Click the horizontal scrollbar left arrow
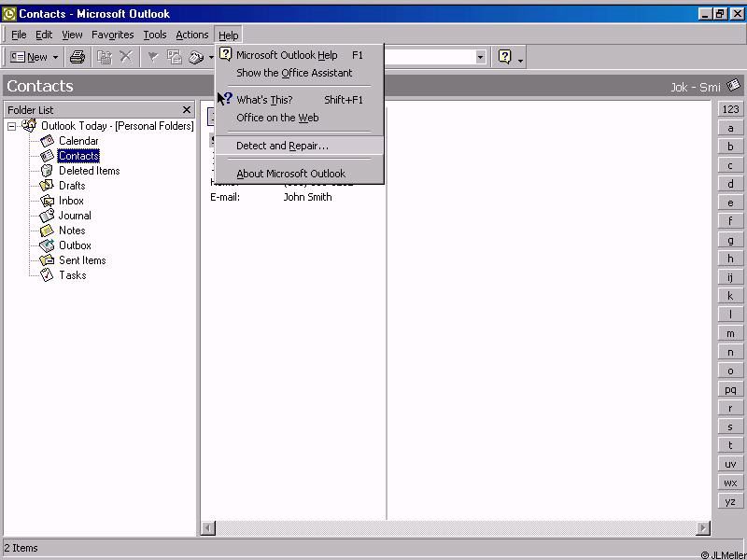This screenshot has width=747, height=560. pyautogui.click(x=208, y=528)
